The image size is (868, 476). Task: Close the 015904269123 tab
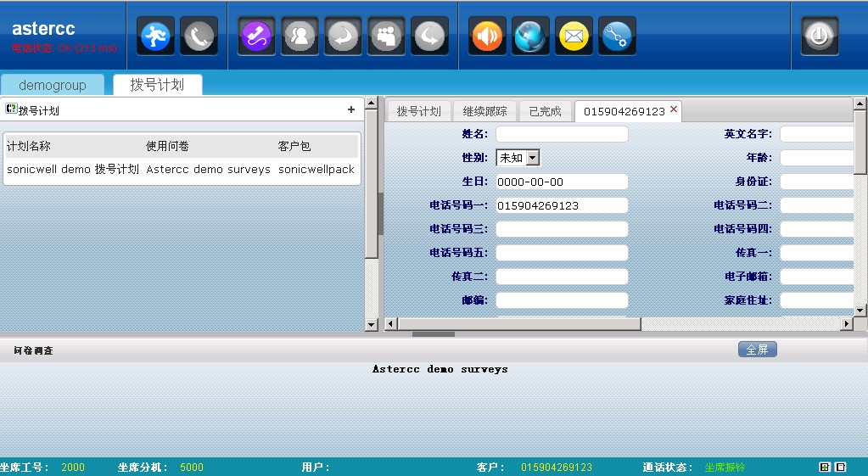coord(674,109)
